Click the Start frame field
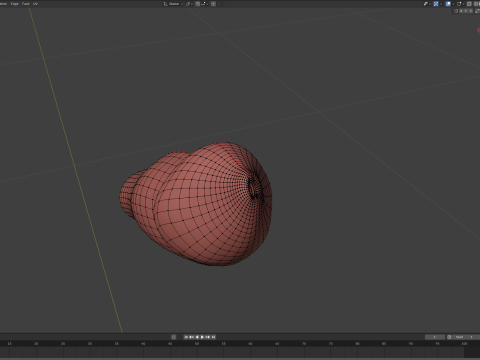This screenshot has width=480, height=360. (464, 337)
